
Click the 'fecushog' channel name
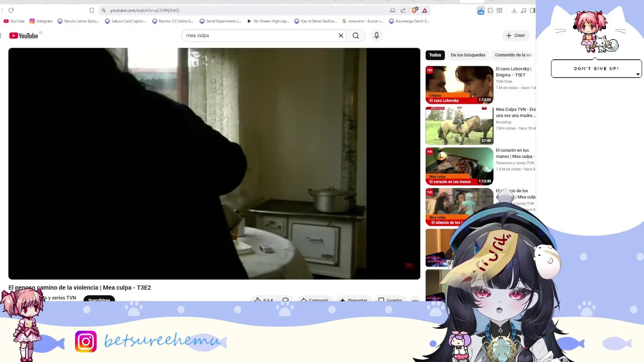point(504,122)
